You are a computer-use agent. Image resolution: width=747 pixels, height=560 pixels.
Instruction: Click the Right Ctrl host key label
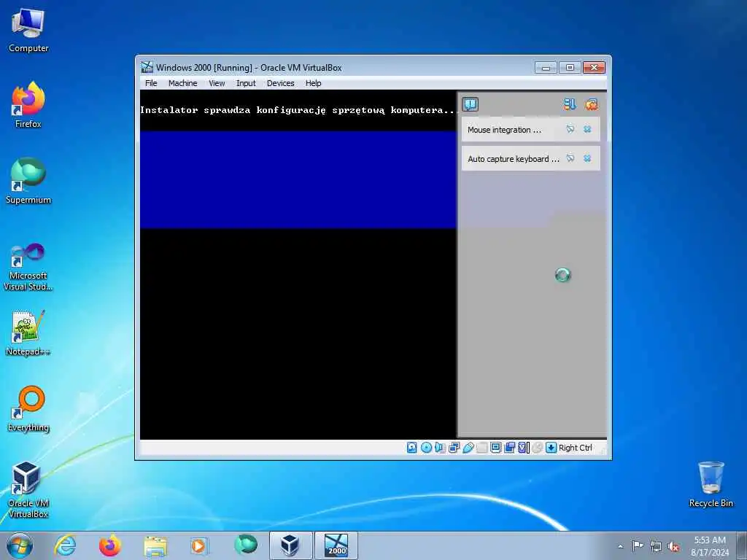575,448
